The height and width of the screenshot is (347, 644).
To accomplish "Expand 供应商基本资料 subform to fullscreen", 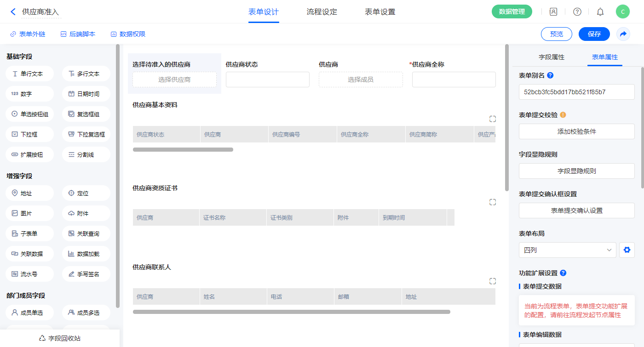I will 493,119.
